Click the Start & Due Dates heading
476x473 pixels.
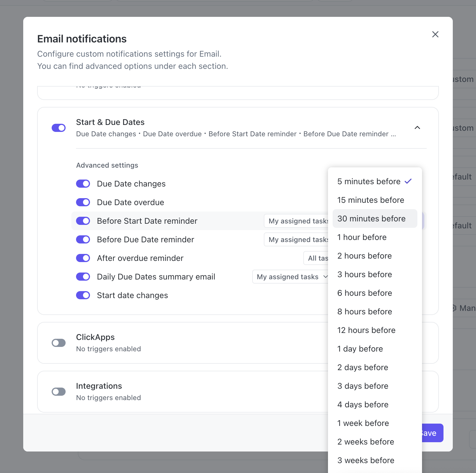(x=110, y=122)
